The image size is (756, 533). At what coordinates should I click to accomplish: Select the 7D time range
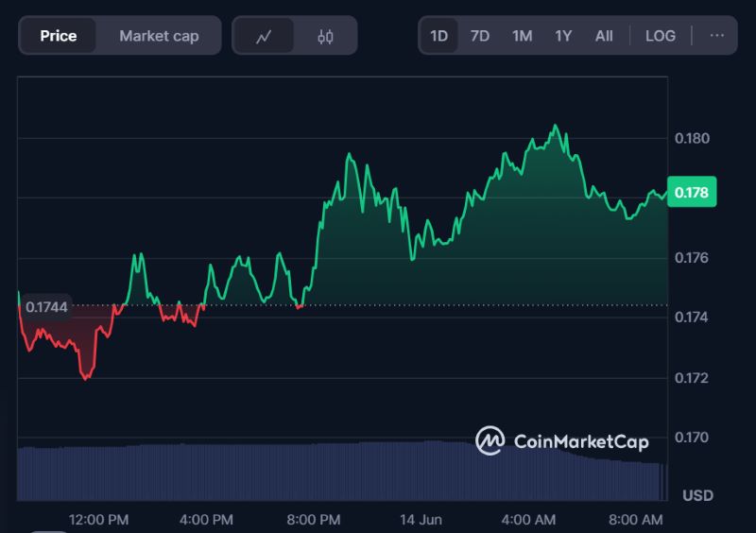[x=480, y=36]
